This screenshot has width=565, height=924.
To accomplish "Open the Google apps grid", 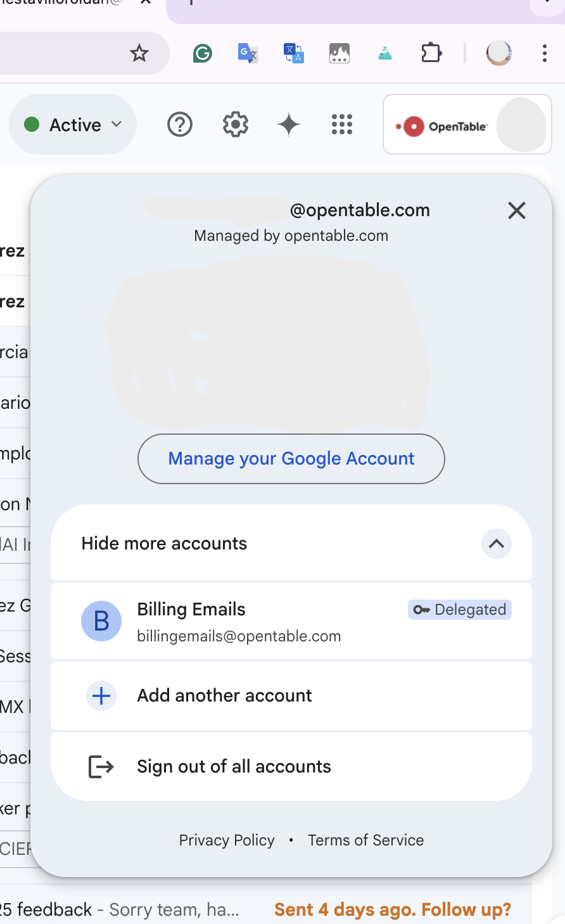I will (x=342, y=124).
